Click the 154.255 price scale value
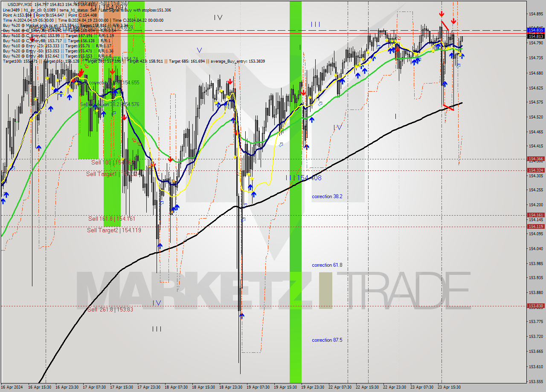 point(536,190)
